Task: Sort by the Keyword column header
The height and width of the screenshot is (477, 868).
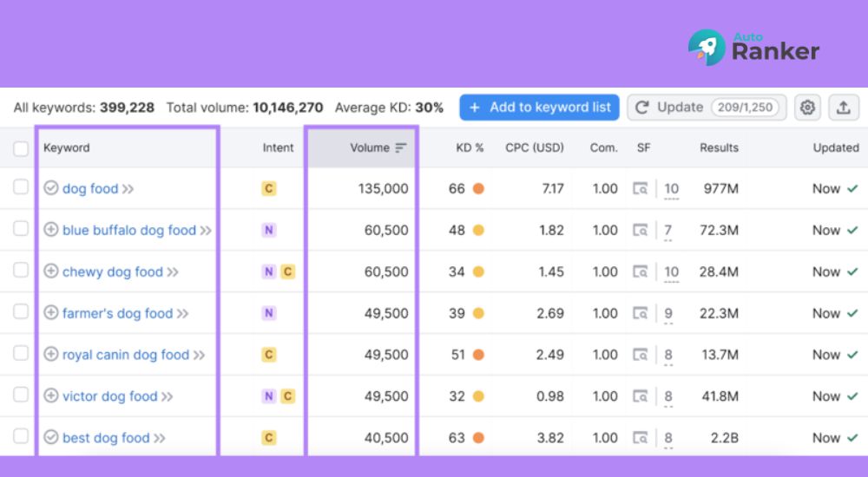Action: coord(67,147)
